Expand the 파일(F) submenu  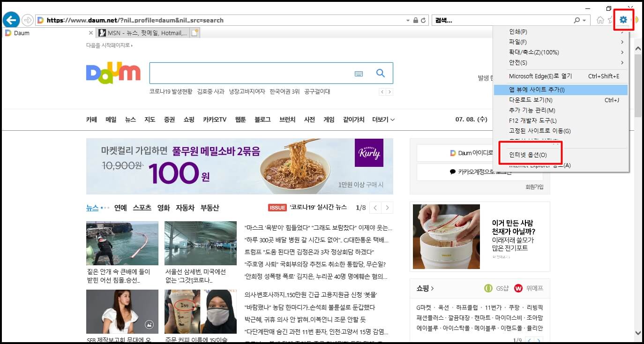tap(561, 42)
